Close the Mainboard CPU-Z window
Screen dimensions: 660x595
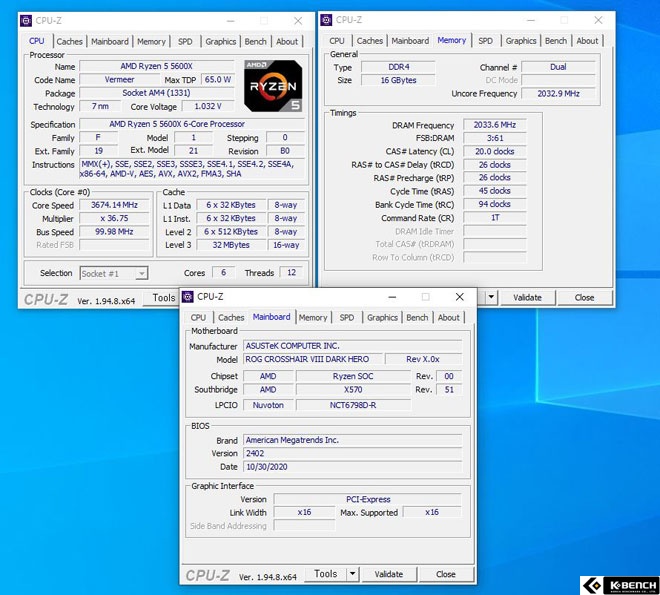pos(460,297)
